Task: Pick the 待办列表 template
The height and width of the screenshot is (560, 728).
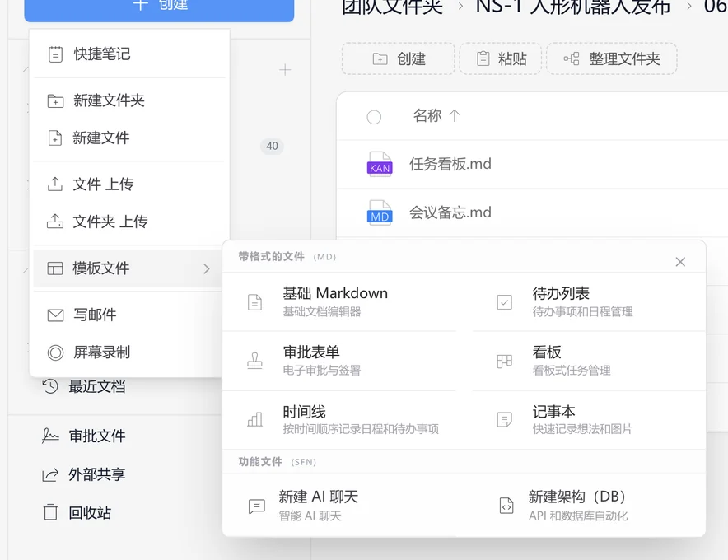Action: point(589,302)
